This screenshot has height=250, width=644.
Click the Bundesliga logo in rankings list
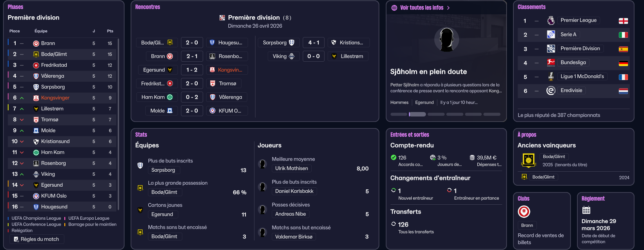[x=551, y=63]
